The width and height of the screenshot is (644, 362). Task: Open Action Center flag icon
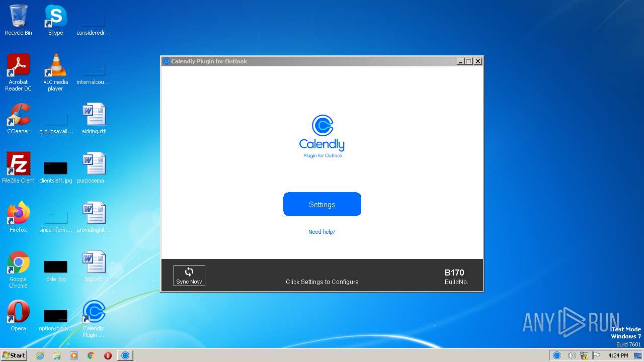coord(597,355)
